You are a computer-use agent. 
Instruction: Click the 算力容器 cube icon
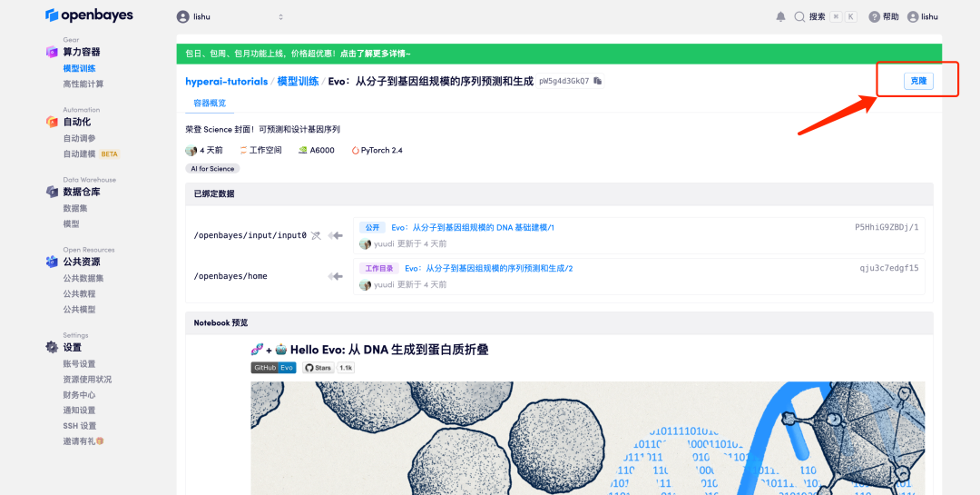pos(52,52)
